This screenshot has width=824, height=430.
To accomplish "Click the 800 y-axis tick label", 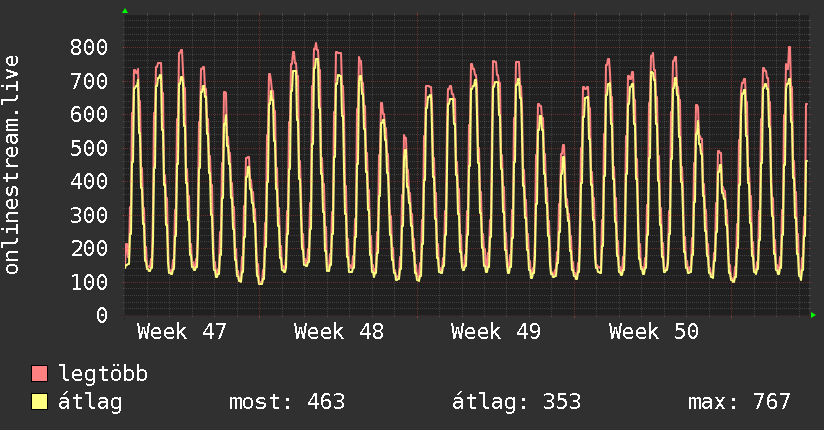I will tap(89, 47).
